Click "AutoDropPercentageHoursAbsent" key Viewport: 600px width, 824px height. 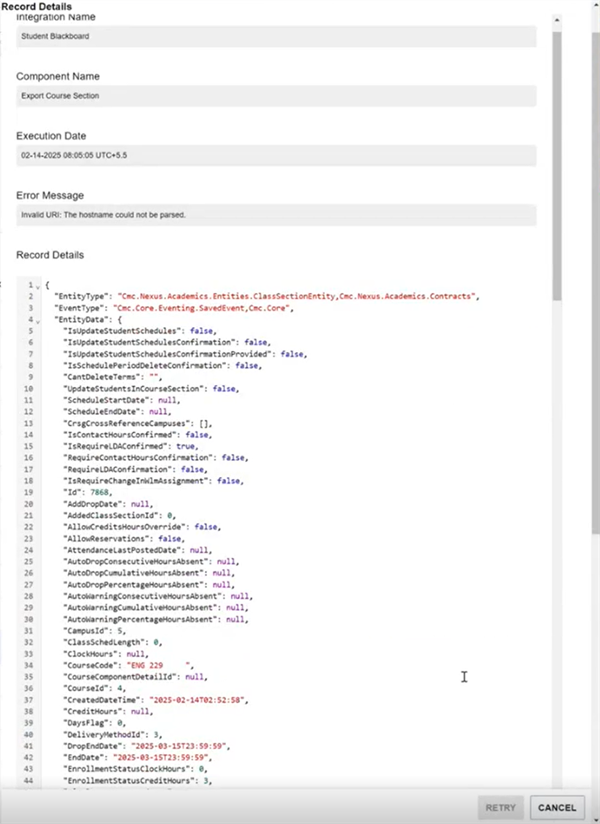(x=133, y=585)
